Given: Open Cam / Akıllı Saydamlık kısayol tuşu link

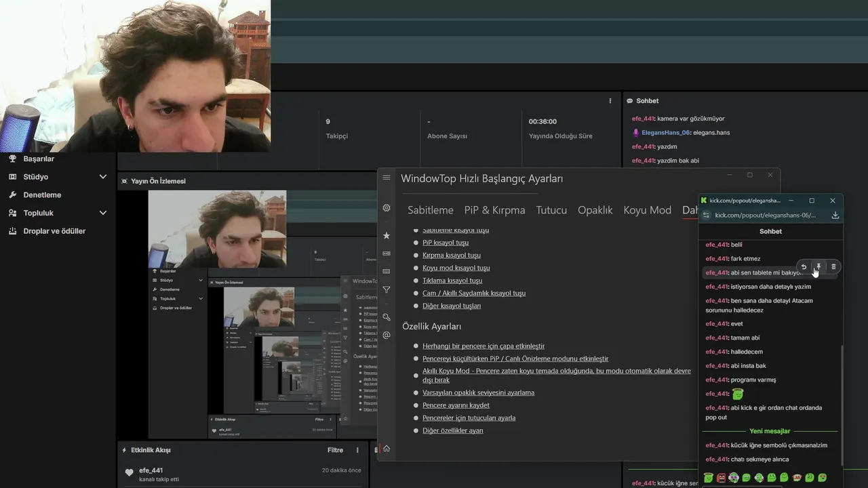Looking at the screenshot, I should 474,293.
